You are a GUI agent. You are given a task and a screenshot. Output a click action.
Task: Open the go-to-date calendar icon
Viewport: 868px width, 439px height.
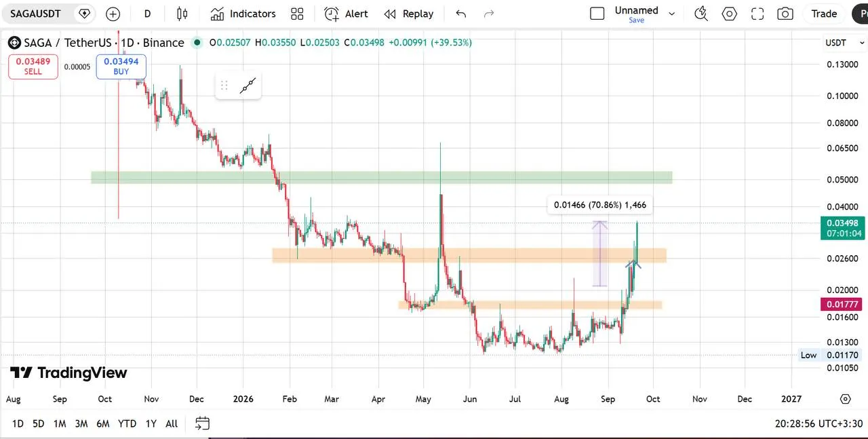(202, 423)
